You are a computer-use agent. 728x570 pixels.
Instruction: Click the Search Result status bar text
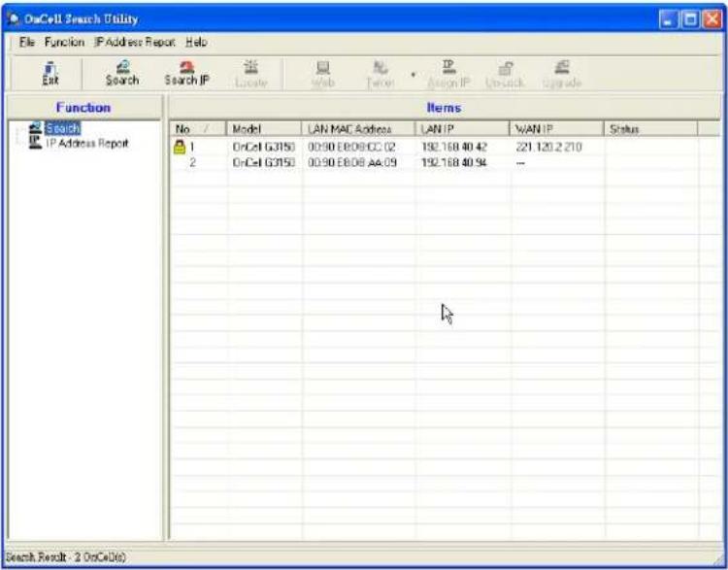tap(65, 556)
